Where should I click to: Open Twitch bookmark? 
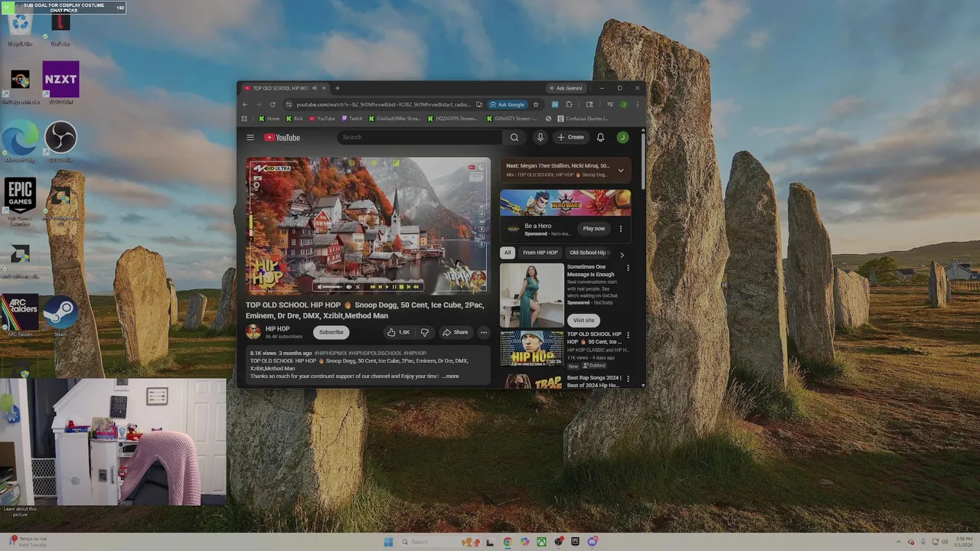352,119
